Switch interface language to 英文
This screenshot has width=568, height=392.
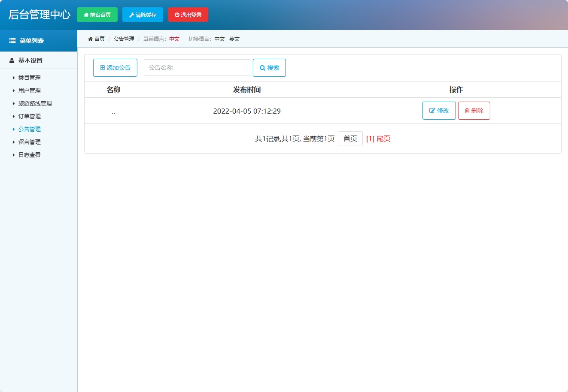[234, 39]
